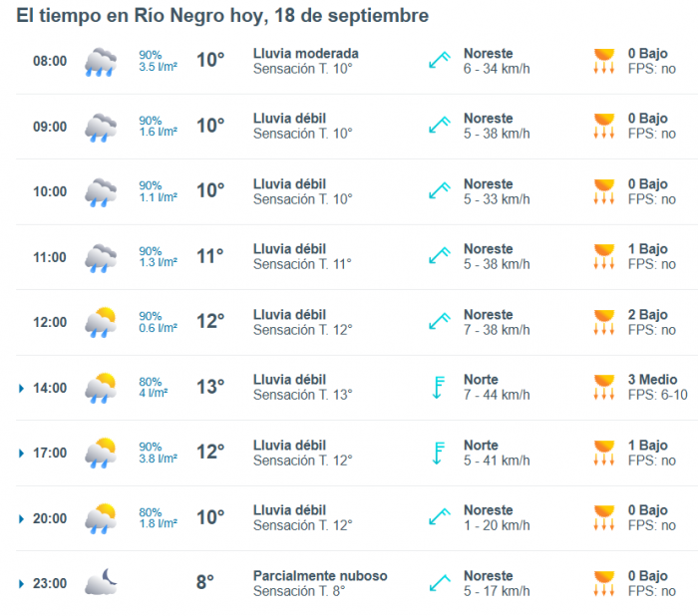The width and height of the screenshot is (698, 616).
Task: Click the moon cloud icon at 23:00
Action: [100, 583]
